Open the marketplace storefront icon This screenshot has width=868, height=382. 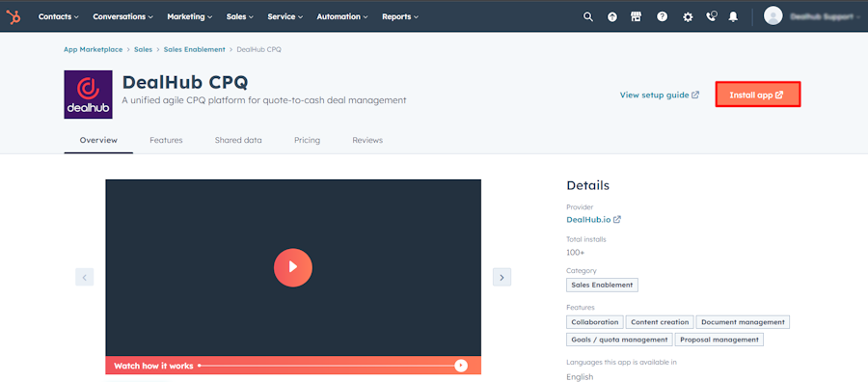[x=637, y=16]
